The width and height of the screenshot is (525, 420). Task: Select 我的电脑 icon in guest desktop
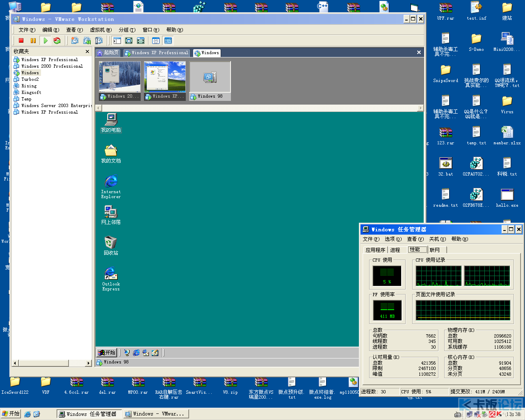point(111,123)
